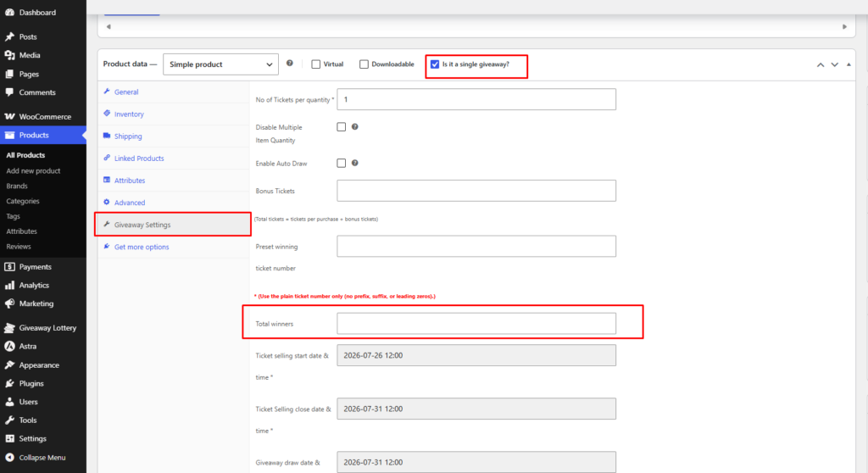
Task: Tick the Enable Auto Draw checkbox
Action: pyautogui.click(x=341, y=163)
